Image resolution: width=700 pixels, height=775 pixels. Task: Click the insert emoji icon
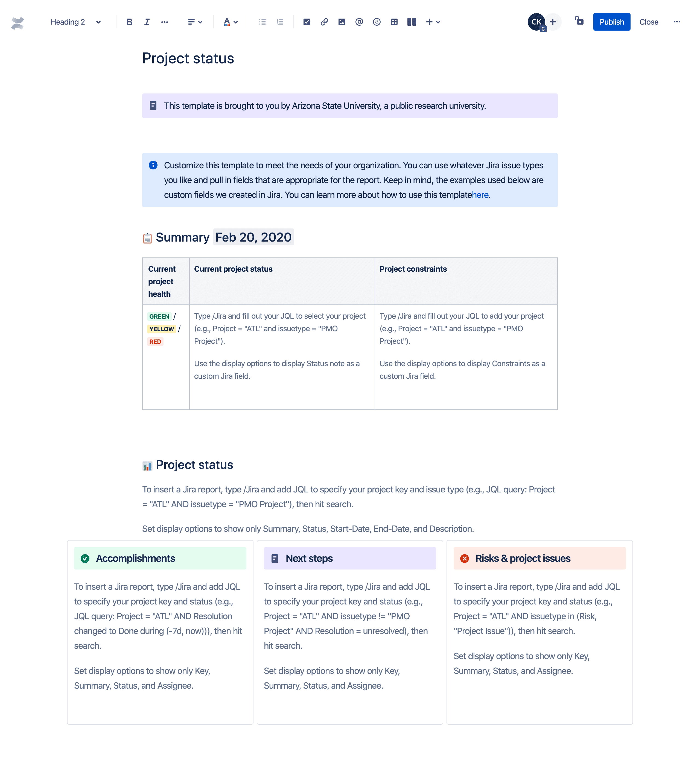[x=376, y=22]
